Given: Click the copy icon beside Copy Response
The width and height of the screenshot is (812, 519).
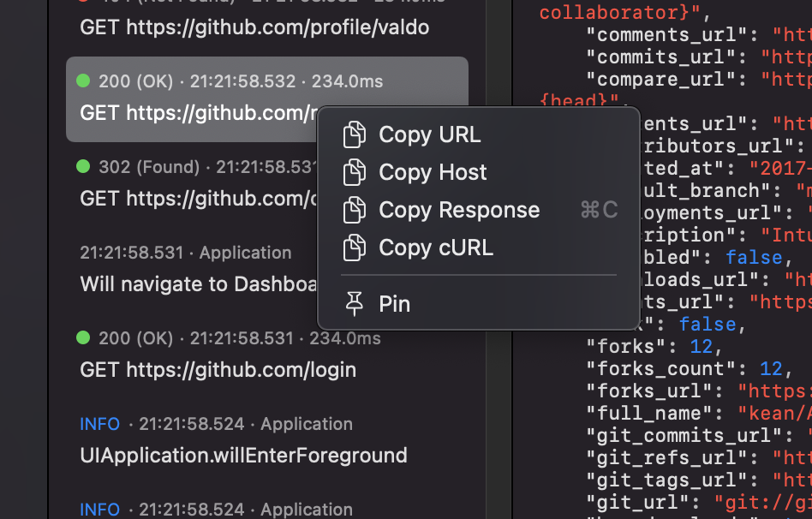Looking at the screenshot, I should pyautogui.click(x=355, y=210).
